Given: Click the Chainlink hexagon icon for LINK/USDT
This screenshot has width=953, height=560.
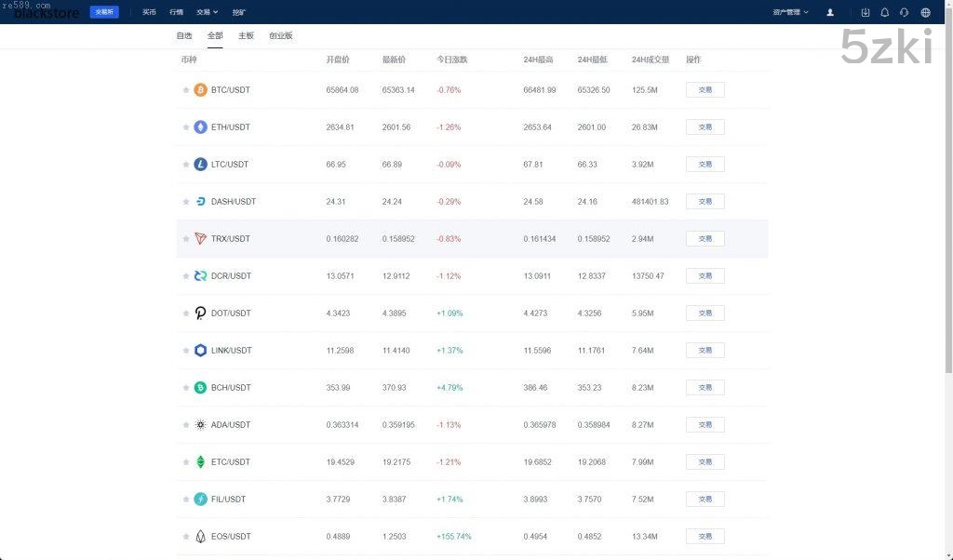Looking at the screenshot, I should (x=200, y=351).
